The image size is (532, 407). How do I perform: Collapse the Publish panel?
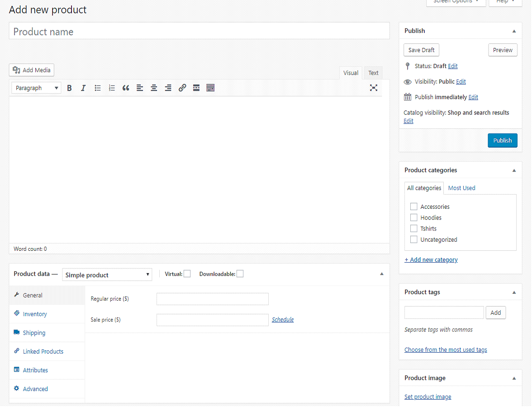pyautogui.click(x=514, y=31)
